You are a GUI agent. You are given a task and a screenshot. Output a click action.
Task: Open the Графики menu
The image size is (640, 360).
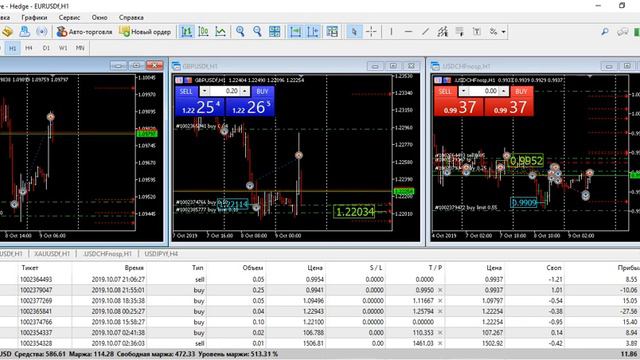coord(34,18)
